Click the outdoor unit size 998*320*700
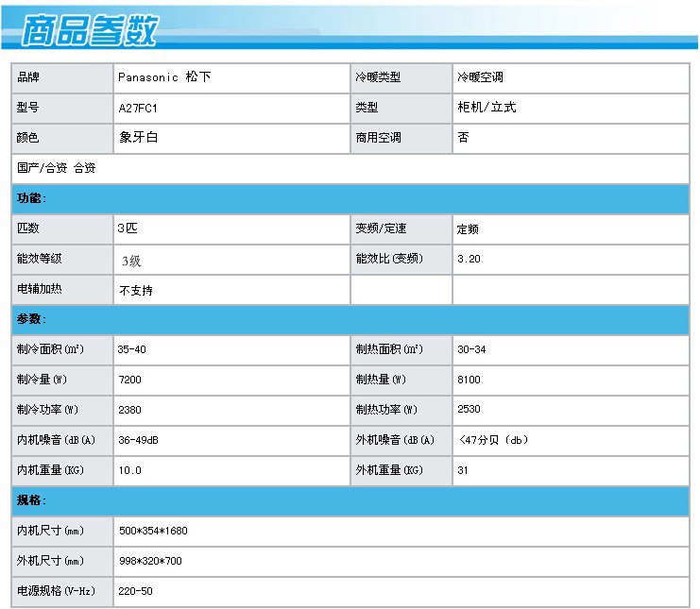The image size is (700, 609). [x=150, y=561]
